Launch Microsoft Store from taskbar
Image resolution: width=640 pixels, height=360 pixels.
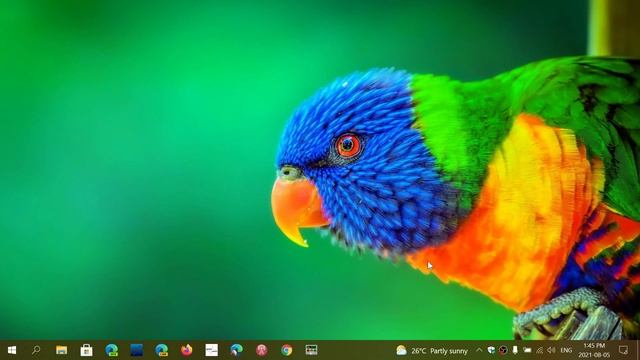[87, 350]
